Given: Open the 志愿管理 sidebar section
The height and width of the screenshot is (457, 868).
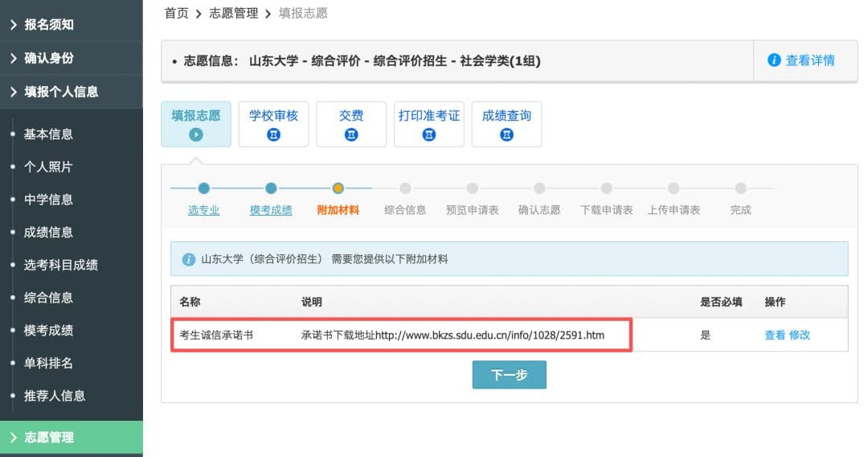Looking at the screenshot, I should [72, 438].
